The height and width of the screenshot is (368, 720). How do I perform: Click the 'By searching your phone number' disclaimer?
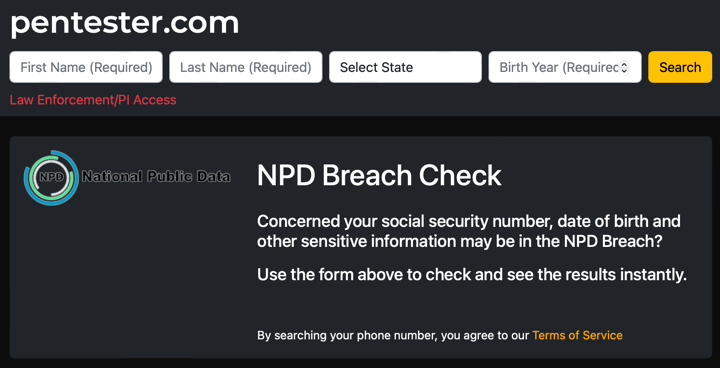(440, 335)
